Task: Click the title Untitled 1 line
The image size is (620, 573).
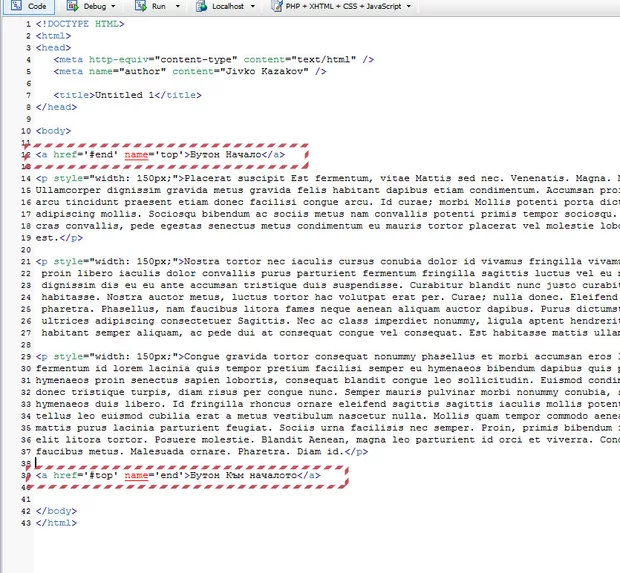Action: tap(127, 95)
